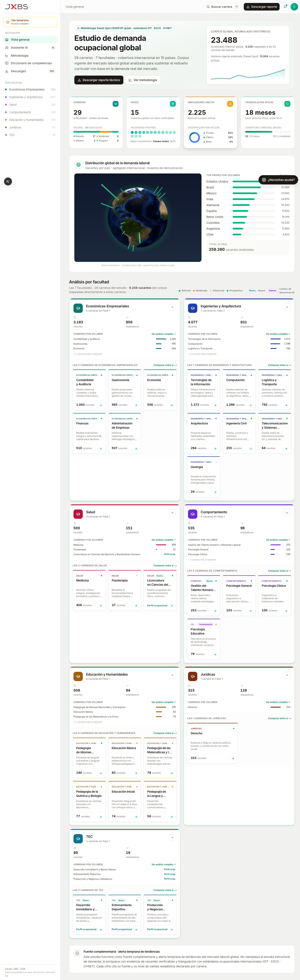The height and width of the screenshot is (980, 300).
Task: Select Salud faculty in sidebar
Action: [30, 105]
